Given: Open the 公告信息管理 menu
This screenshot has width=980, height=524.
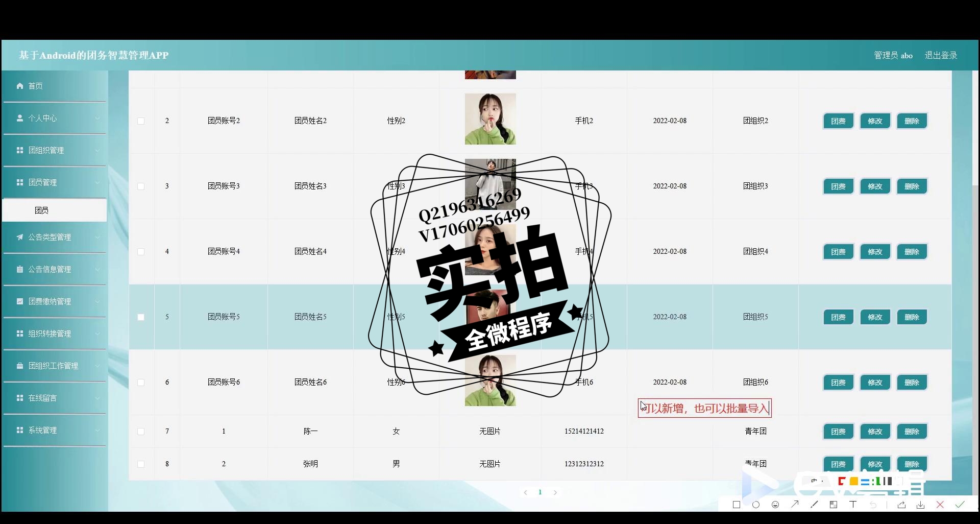Looking at the screenshot, I should pyautogui.click(x=55, y=269).
